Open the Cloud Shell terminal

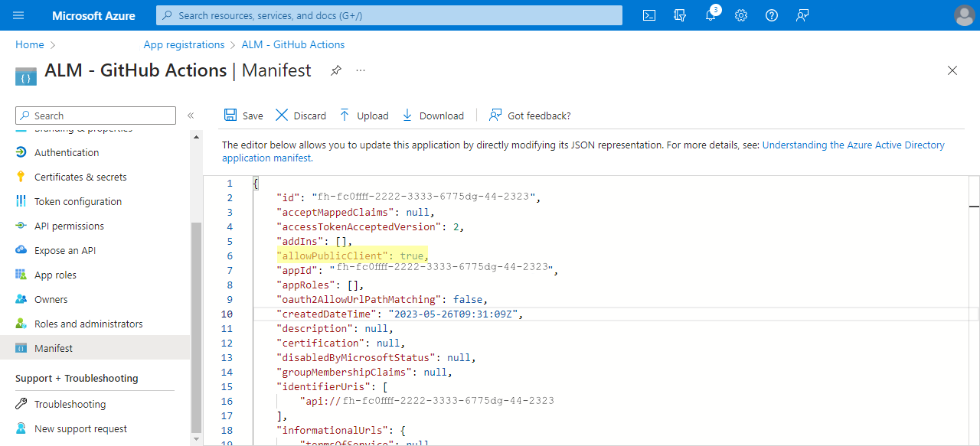[648, 15]
